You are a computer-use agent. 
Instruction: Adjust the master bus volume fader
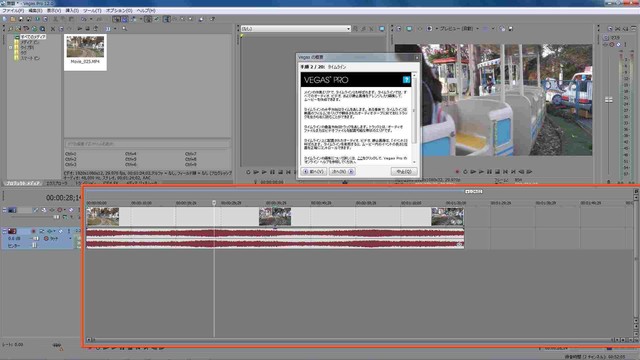tap(609, 100)
